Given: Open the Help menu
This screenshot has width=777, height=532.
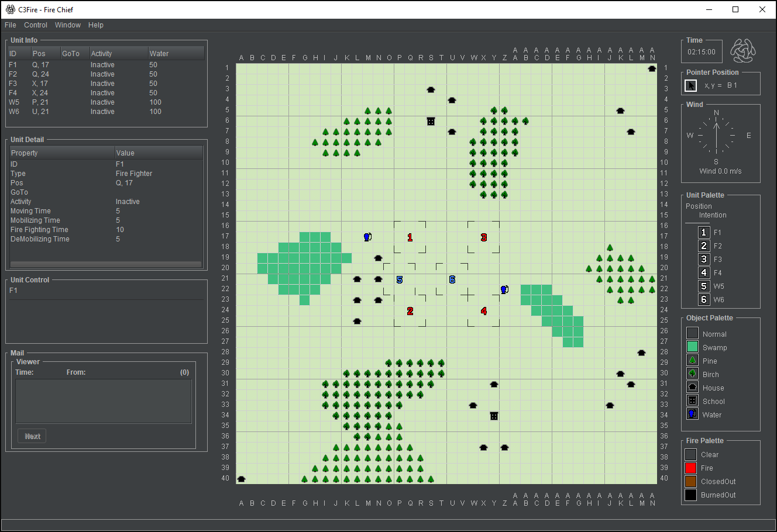Looking at the screenshot, I should [x=96, y=25].
